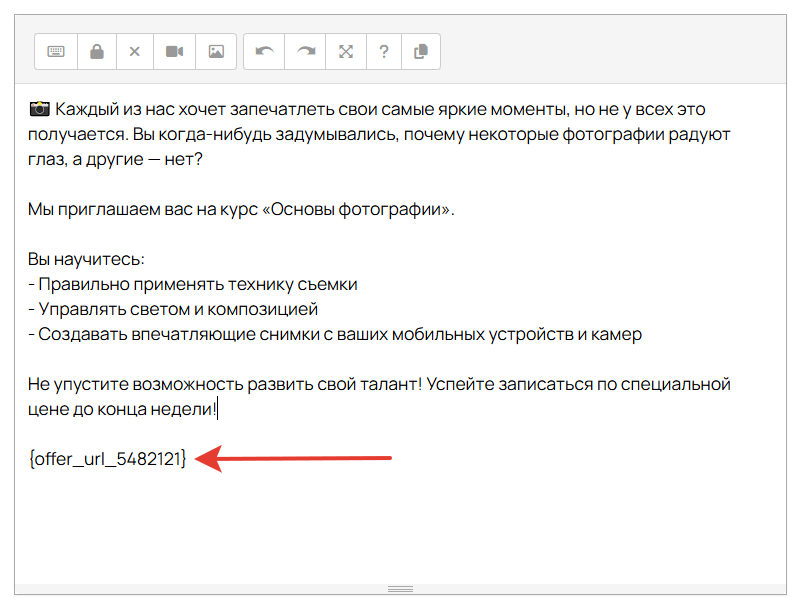
Task: Click the text "цене до конца недели!"
Action: tap(122, 409)
